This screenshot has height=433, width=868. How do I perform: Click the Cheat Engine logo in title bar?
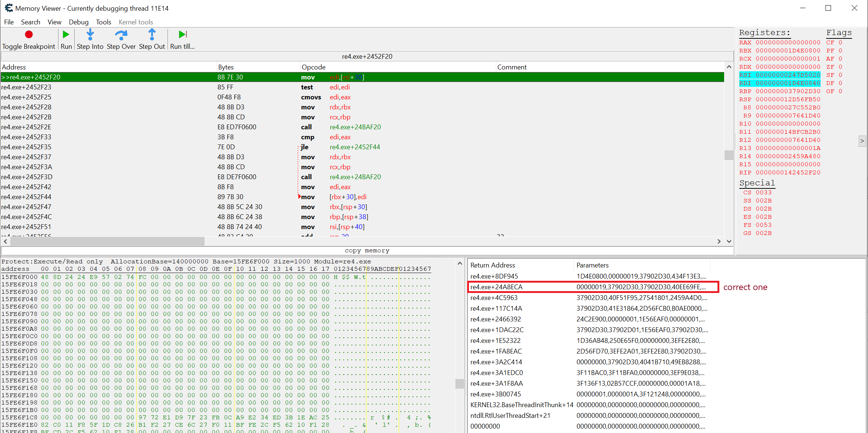(9, 8)
